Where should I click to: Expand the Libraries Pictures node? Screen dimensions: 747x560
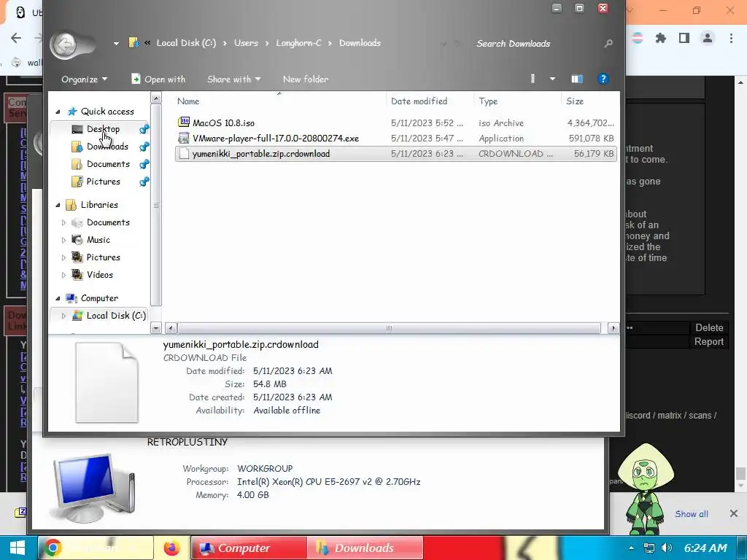(x=64, y=257)
